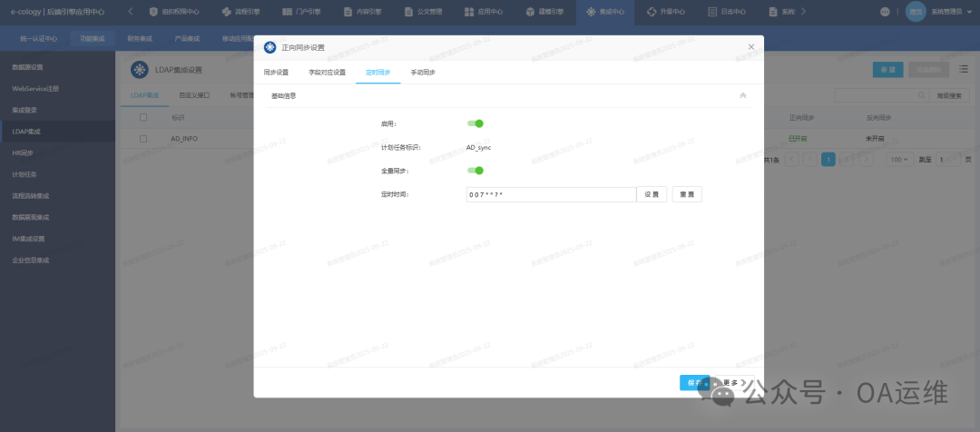
Task: Disable the 启用 toggle switch
Action: point(475,123)
